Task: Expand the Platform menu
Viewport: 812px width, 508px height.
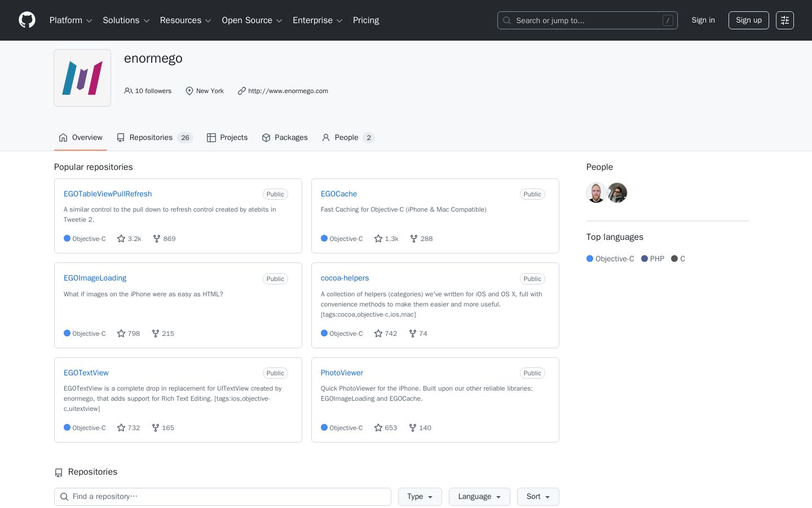Action: pos(70,20)
